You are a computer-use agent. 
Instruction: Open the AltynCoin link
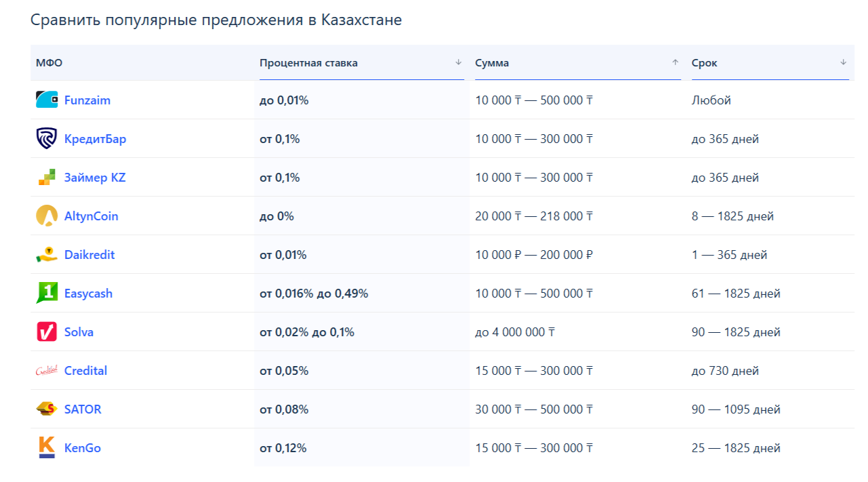coord(91,216)
